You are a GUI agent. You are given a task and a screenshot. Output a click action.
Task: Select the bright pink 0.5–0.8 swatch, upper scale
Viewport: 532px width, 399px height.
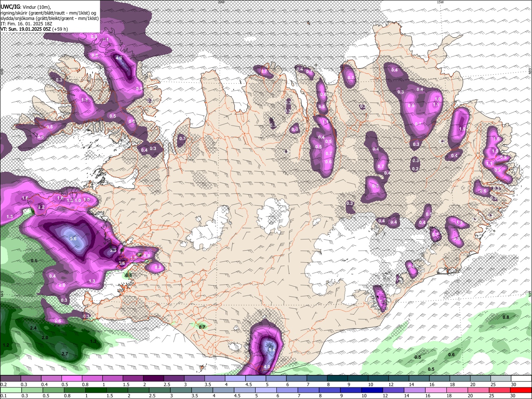point(71,379)
